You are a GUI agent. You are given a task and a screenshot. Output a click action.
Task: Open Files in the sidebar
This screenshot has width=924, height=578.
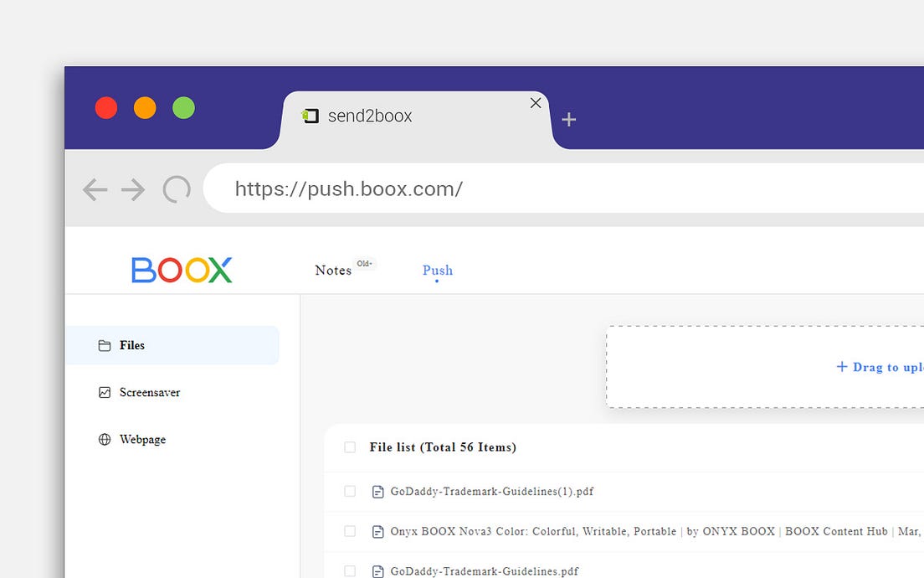coord(172,345)
